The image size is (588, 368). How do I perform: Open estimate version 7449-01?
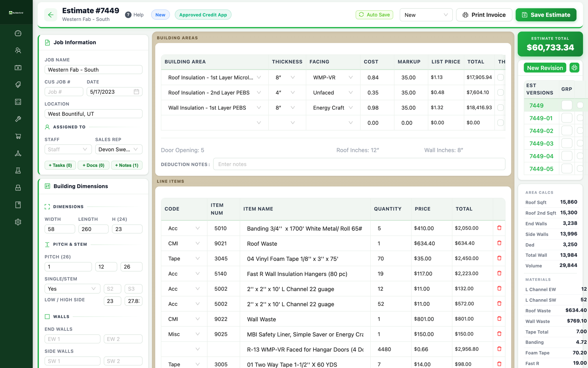[541, 118]
